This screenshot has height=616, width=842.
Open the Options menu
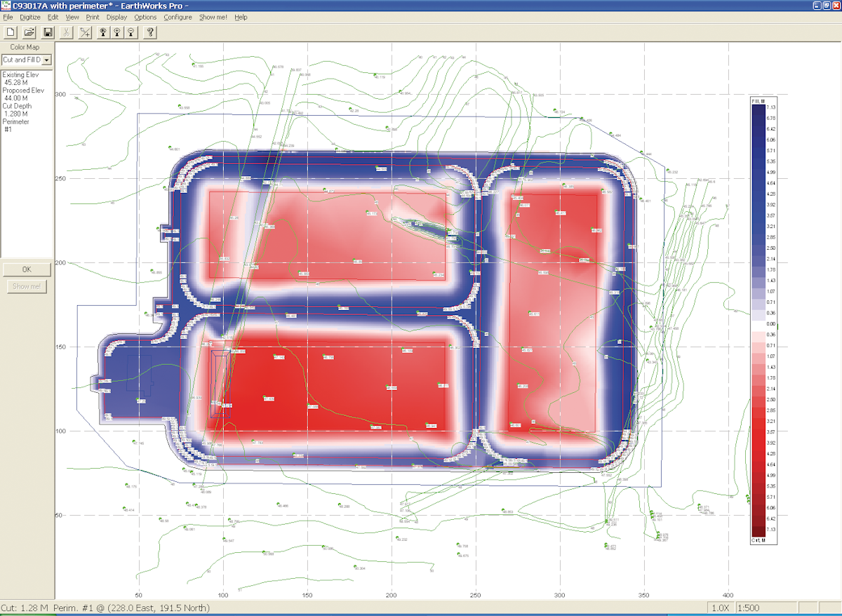click(x=145, y=17)
